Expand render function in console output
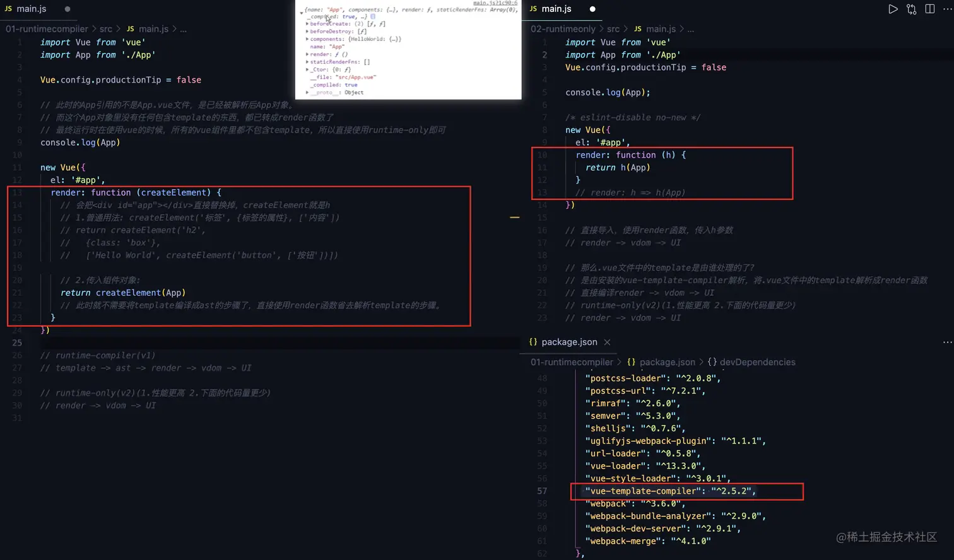954x560 pixels. point(307,54)
